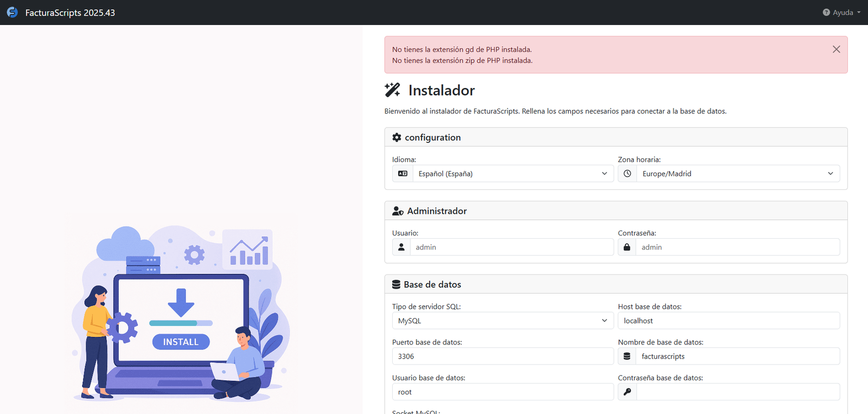Viewport: 868px width, 414px height.
Task: Open the Zona horaria timezone dropdown
Action: (x=738, y=174)
